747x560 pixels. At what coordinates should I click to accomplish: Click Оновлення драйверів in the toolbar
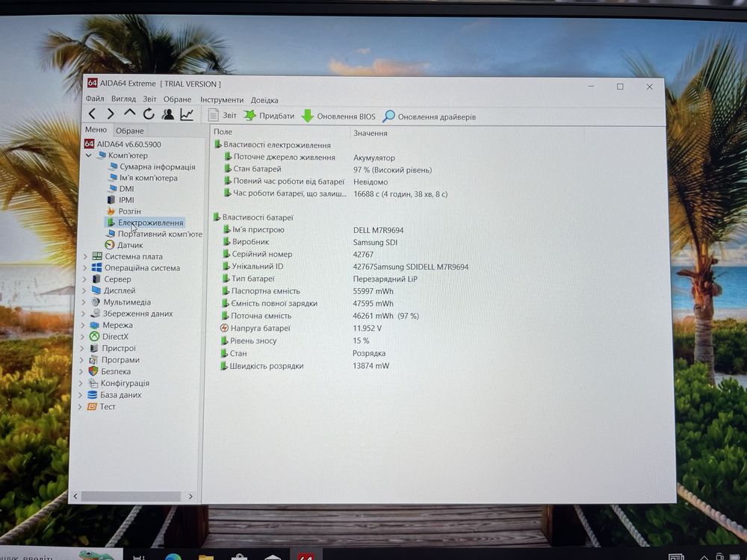(430, 116)
